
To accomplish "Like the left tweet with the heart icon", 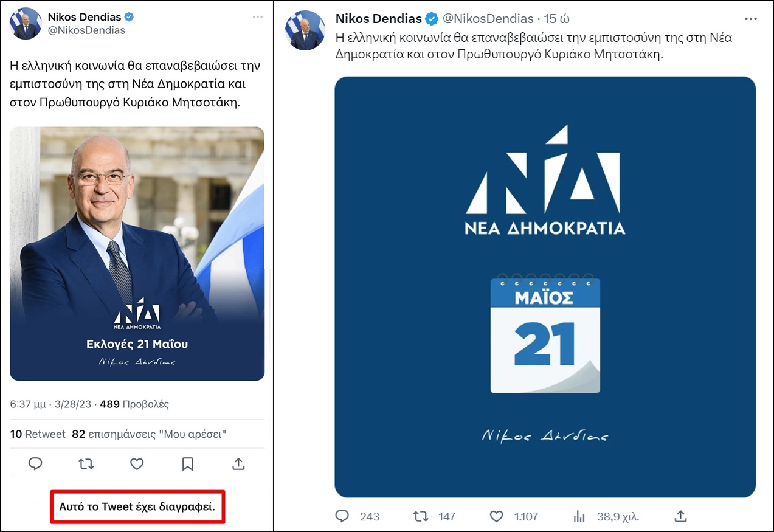I will 137,464.
